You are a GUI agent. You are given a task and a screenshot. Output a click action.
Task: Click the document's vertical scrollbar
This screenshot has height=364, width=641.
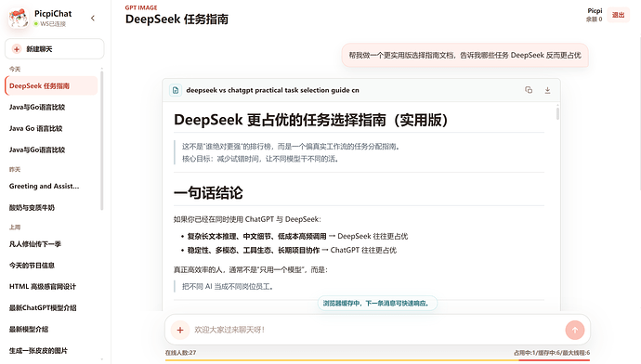click(x=557, y=112)
